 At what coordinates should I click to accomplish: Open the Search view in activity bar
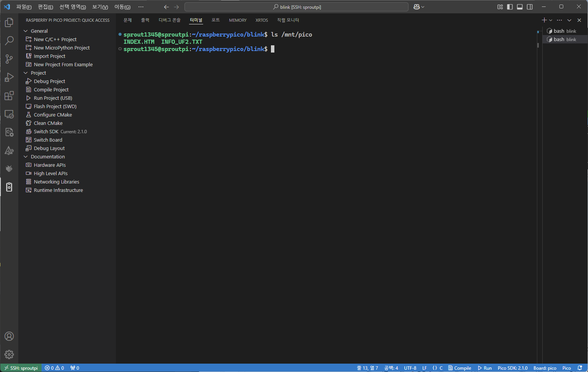tap(9, 41)
